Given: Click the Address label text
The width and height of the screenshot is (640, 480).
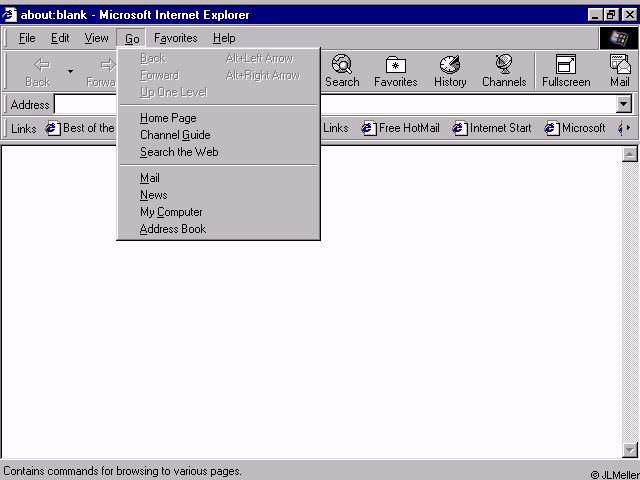Looking at the screenshot, I should (30, 105).
